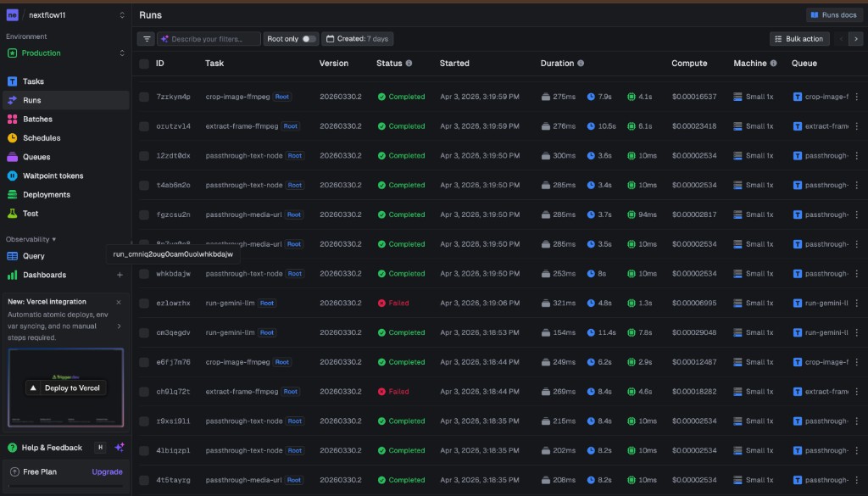This screenshot has width=868, height=496.
Task: Show Status column info icon
Action: point(409,63)
